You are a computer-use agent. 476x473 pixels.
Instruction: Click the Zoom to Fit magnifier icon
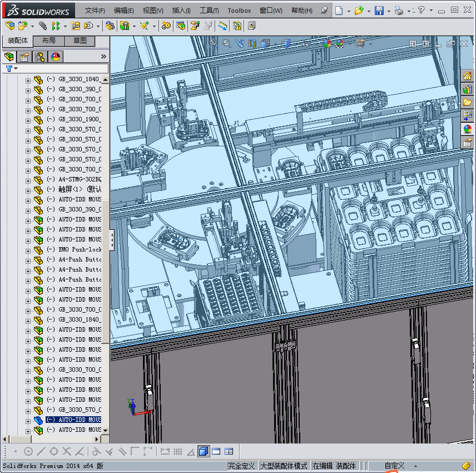coord(213,42)
